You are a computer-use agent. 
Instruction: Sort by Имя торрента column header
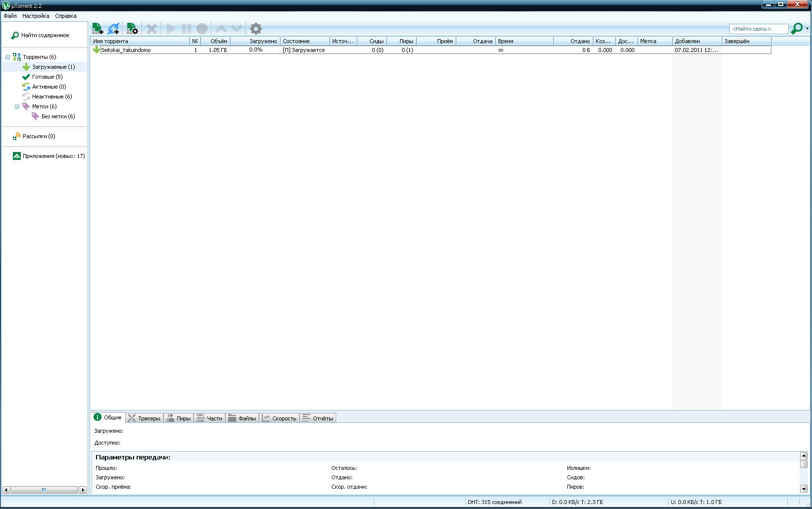coord(140,41)
